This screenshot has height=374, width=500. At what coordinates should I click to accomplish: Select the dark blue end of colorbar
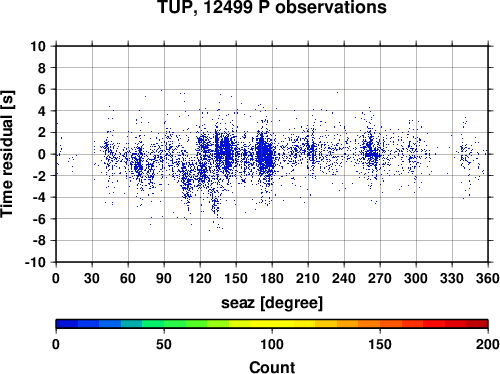pyautogui.click(x=67, y=324)
